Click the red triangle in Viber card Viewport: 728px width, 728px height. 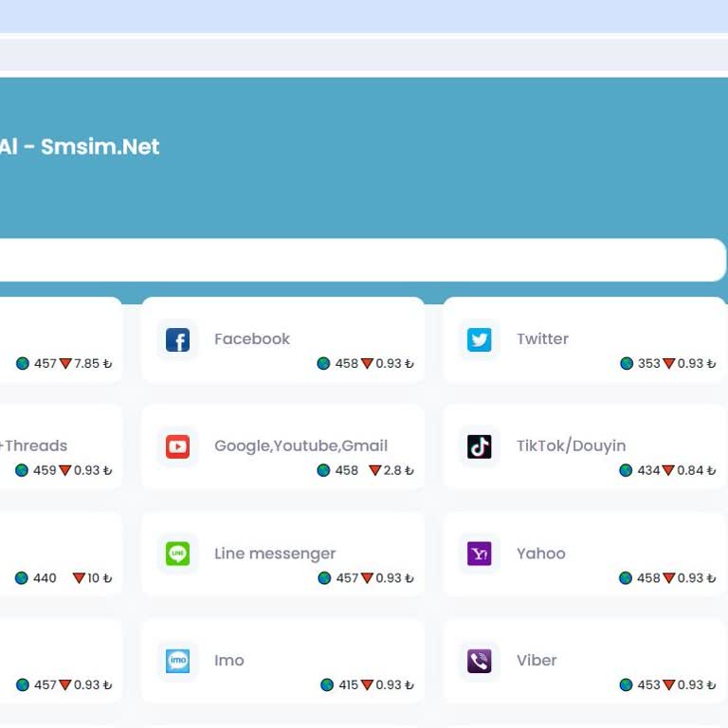tap(669, 684)
